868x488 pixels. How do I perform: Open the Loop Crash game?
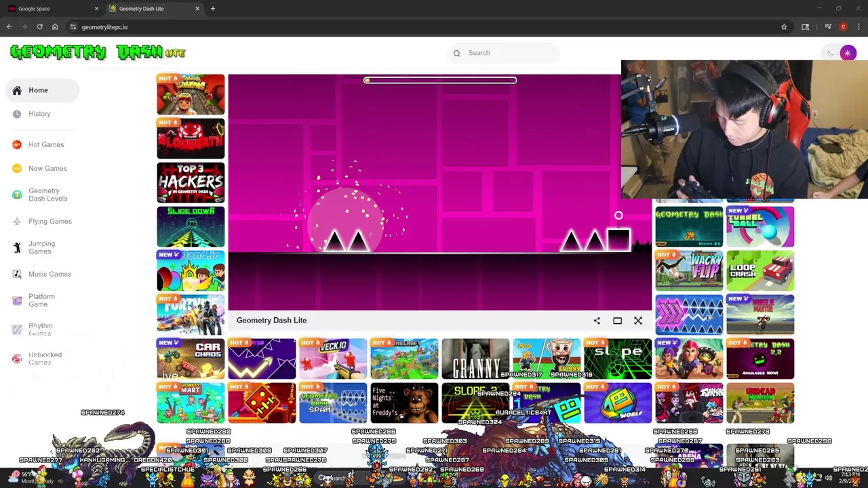(760, 270)
